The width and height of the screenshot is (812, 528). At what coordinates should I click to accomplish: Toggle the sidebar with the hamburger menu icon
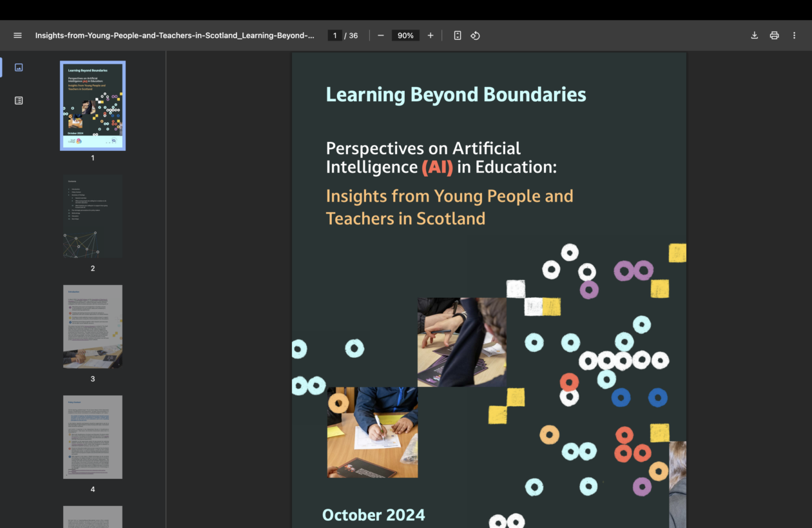click(17, 35)
